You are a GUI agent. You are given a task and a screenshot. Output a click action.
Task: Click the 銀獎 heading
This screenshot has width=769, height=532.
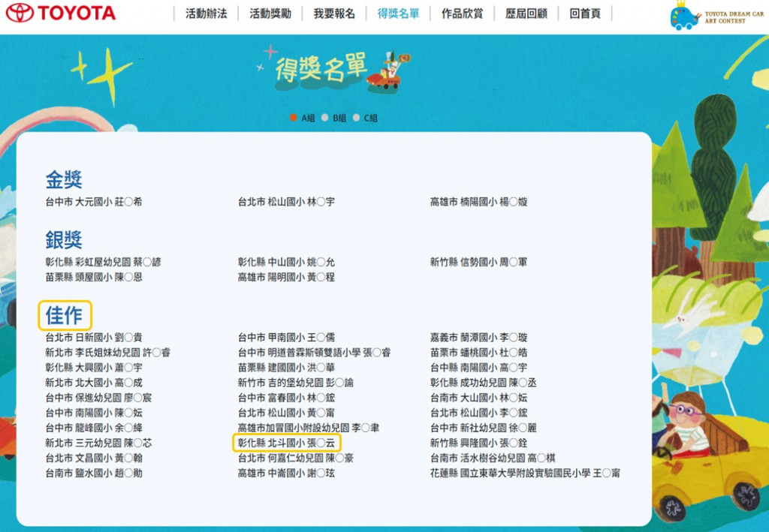click(x=64, y=240)
